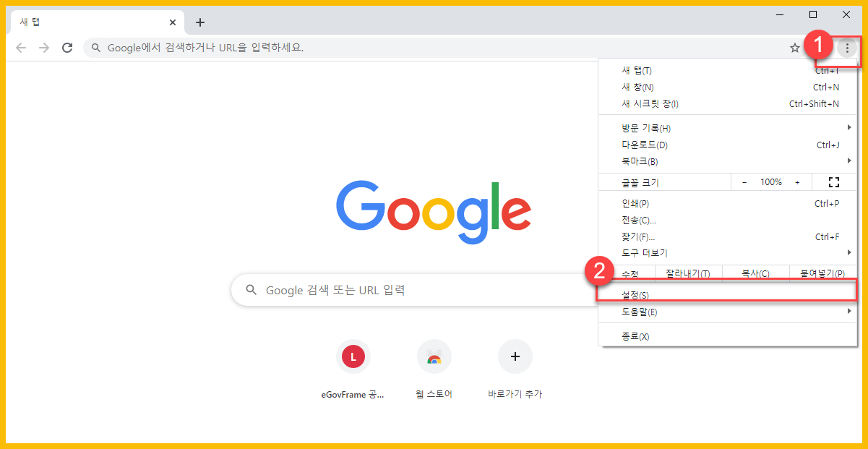Toggle fullscreen mode icon in the menu
868x449 pixels.
pyautogui.click(x=834, y=182)
